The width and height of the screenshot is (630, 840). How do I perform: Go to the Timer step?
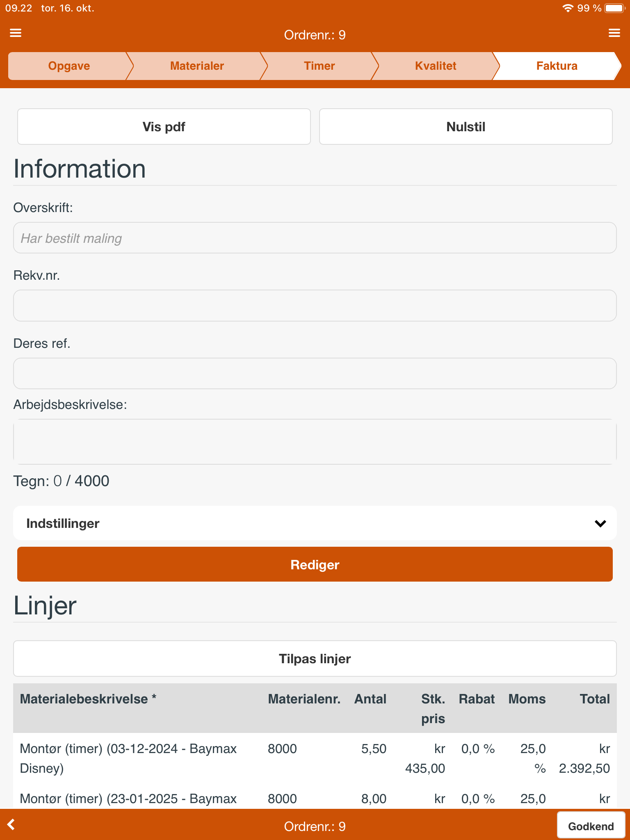click(319, 66)
